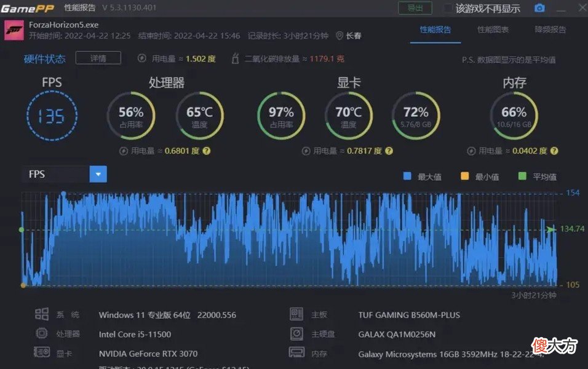The height and width of the screenshot is (369, 588).
Task: Click the Windows 11 专业版 64位 text
Action: coord(145,315)
